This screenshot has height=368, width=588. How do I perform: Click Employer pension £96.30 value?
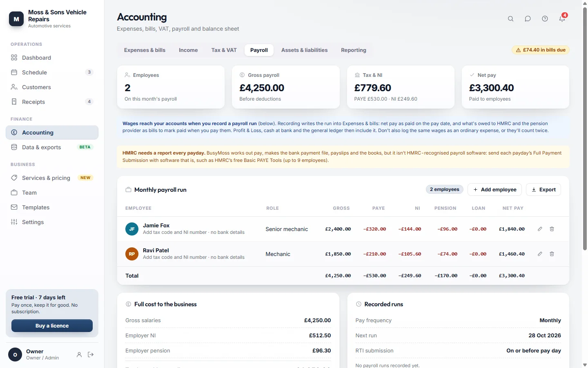click(321, 350)
